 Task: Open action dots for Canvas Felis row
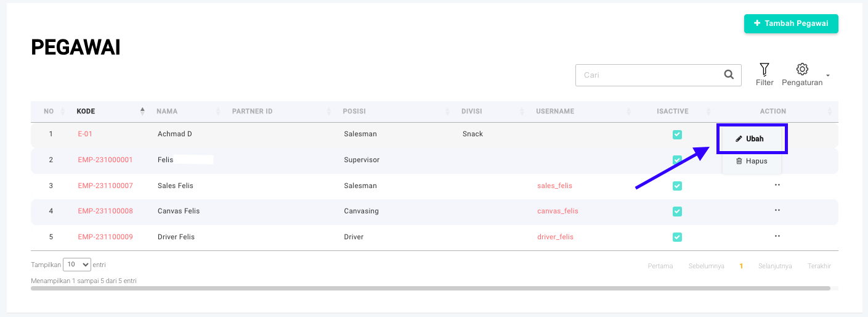tap(777, 210)
